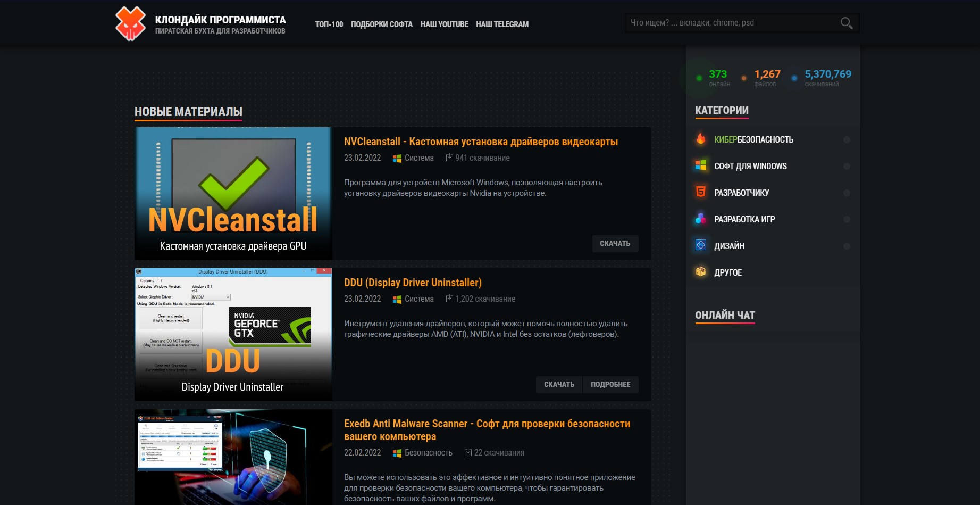Screen dimensions: 980x505
Task: Click 23.02.2022 date in NVCleanstall entry
Action: 363,158
